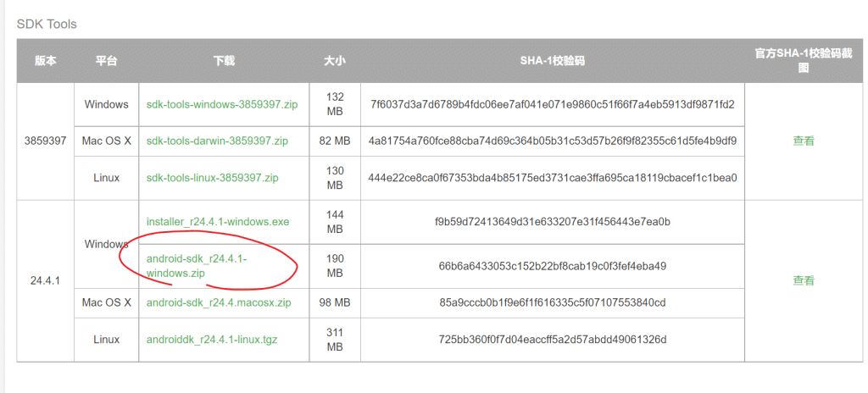Download installer_r24.4.1-windows.exe
Image resolution: width=868 pixels, height=393 pixels.
coord(218,222)
